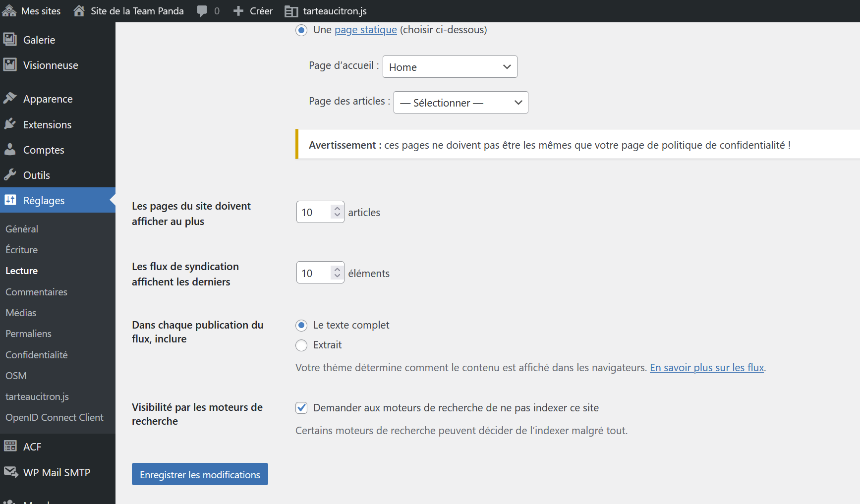Viewport: 860px width, 504px height.
Task: Open the ACF menu label
Action: tap(32, 447)
